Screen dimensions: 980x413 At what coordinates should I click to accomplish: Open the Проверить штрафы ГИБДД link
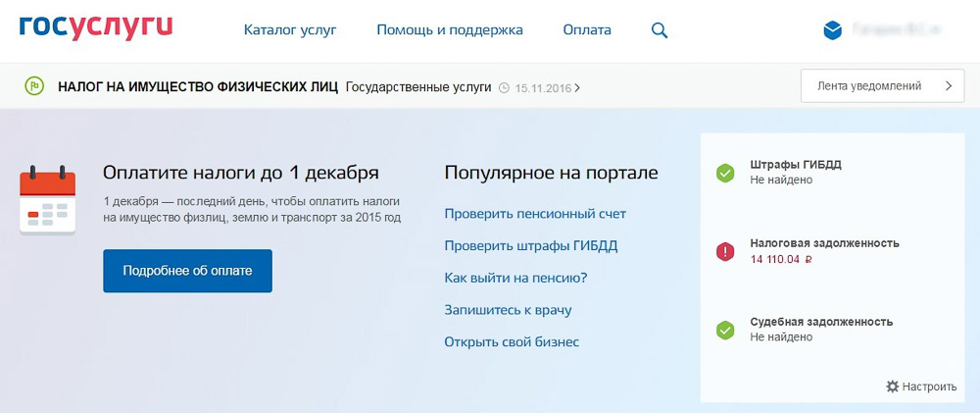point(531,246)
